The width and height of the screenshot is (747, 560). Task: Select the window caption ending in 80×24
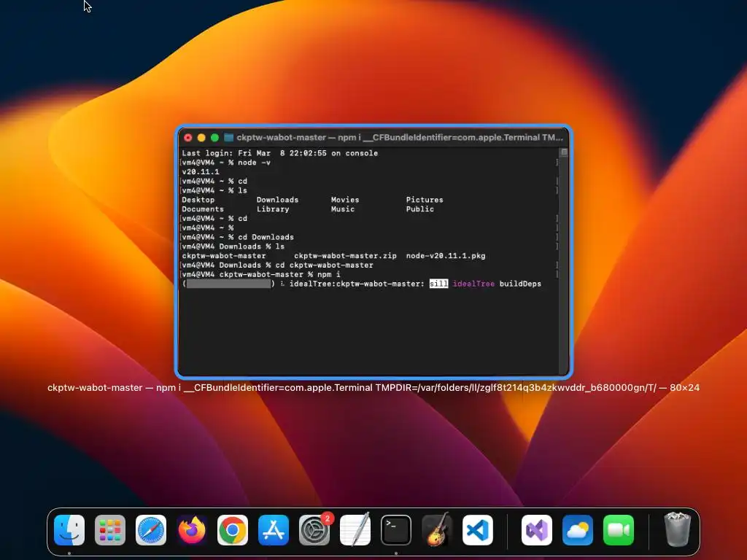[x=373, y=388]
